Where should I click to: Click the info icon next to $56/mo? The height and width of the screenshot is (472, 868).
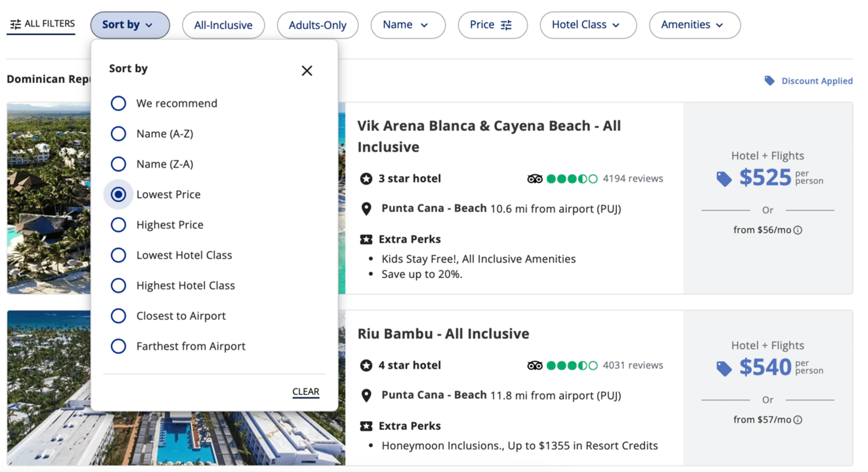click(x=797, y=230)
